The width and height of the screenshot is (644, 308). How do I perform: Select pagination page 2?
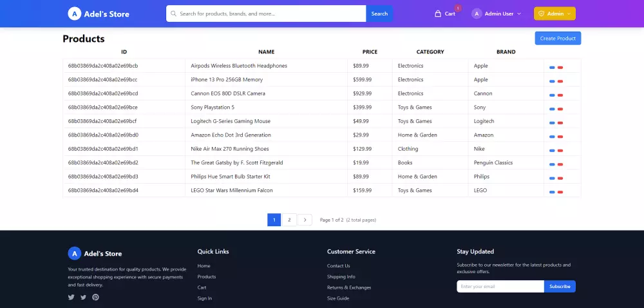[x=289, y=220]
